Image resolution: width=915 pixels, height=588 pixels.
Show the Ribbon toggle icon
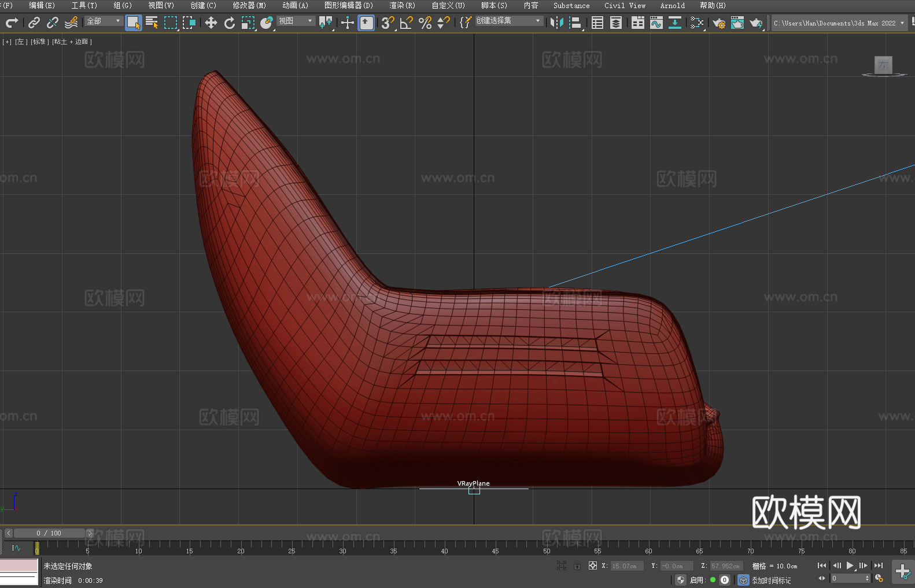click(x=638, y=23)
